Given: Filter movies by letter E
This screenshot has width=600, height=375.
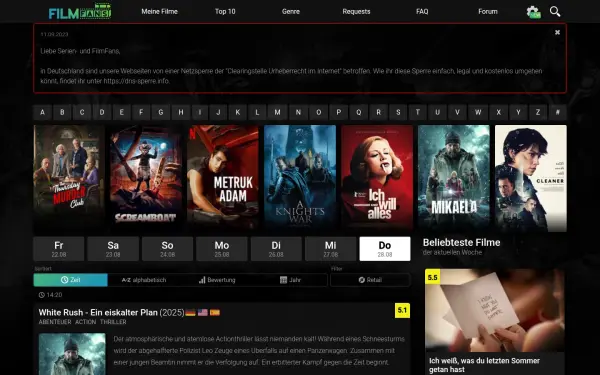Looking at the screenshot, I should (x=122, y=112).
